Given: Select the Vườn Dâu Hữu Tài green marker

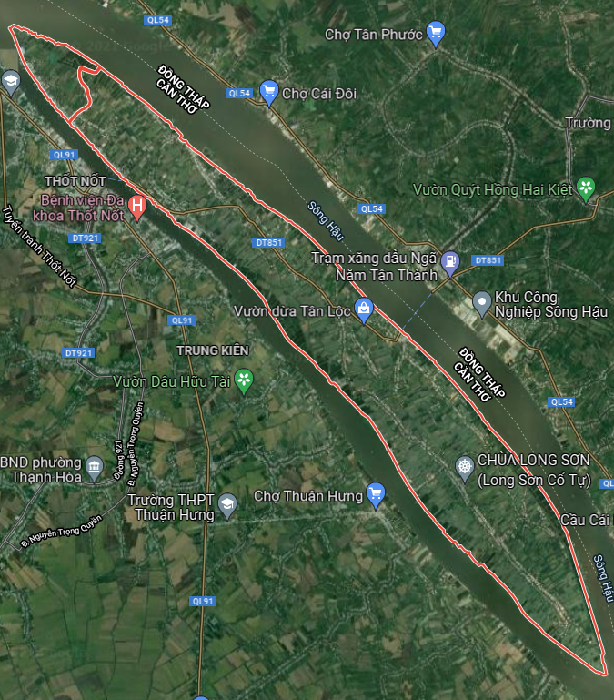Looking at the screenshot, I should click(244, 380).
